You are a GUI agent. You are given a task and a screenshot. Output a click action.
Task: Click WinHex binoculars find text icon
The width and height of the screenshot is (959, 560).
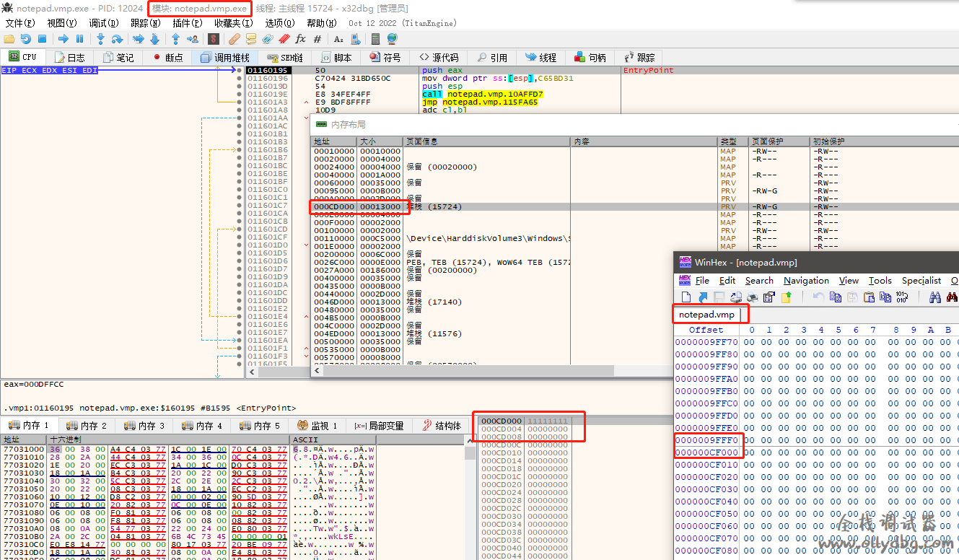click(934, 297)
